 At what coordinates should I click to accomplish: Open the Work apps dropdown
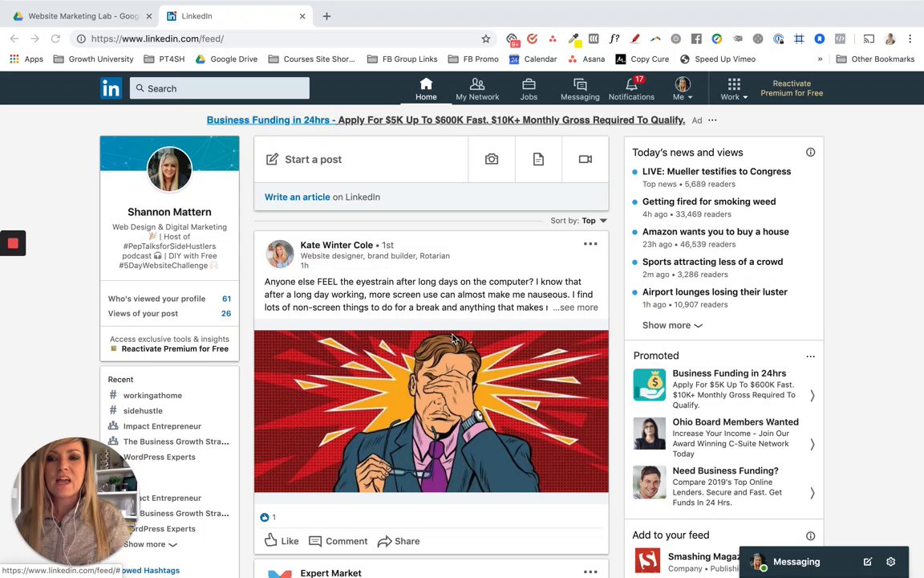tap(734, 88)
